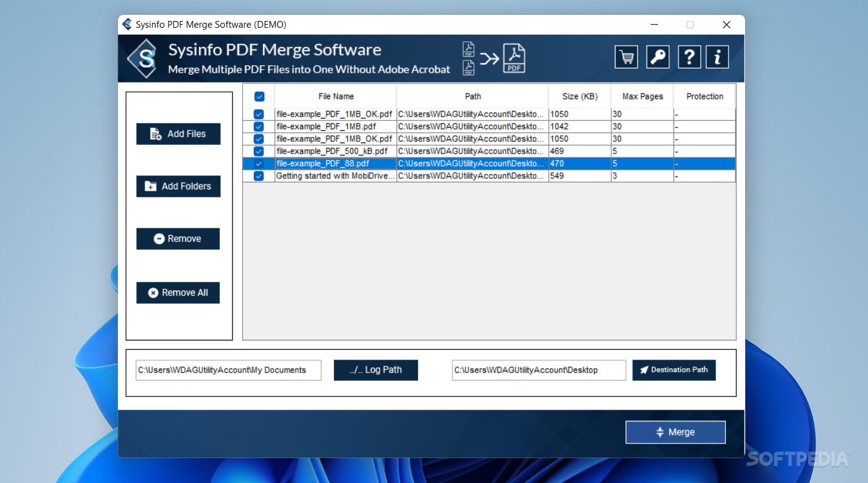This screenshot has width=868, height=483.
Task: Set the Destination Path
Action: (674, 370)
